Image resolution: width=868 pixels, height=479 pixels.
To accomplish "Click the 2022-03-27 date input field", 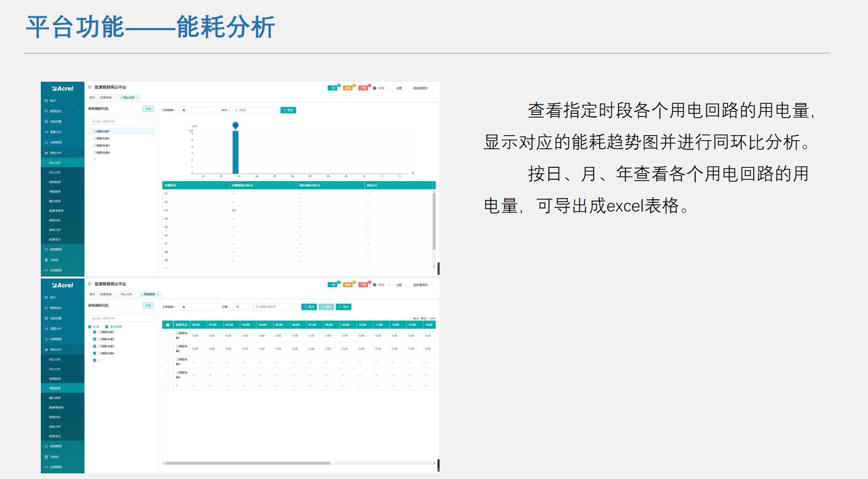I will click(276, 307).
